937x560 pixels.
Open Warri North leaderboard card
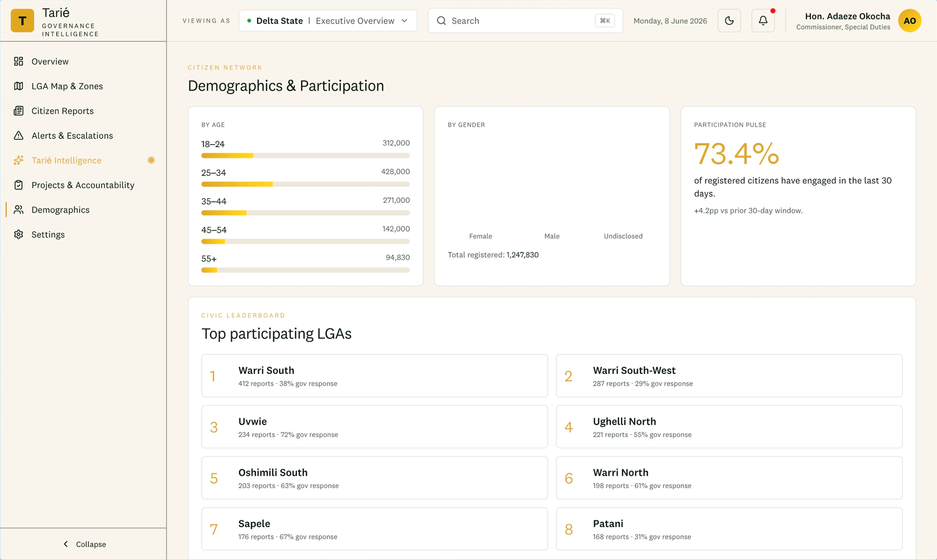(x=729, y=478)
